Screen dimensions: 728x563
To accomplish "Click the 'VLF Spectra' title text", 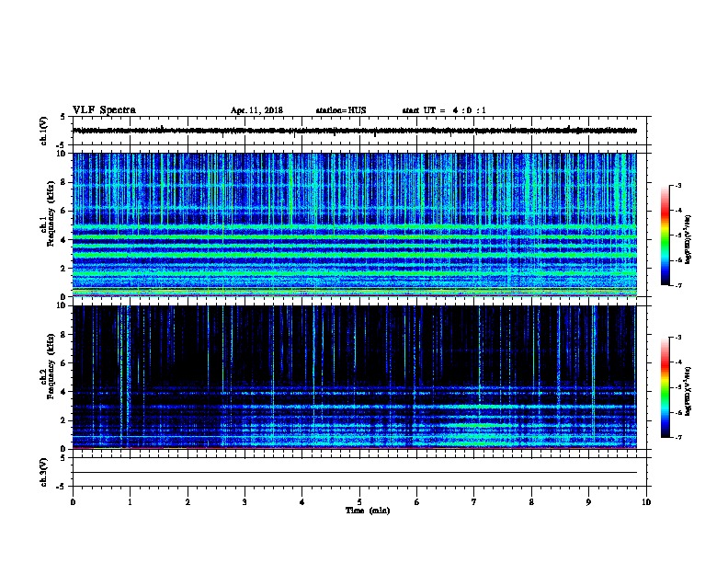I will click(104, 110).
